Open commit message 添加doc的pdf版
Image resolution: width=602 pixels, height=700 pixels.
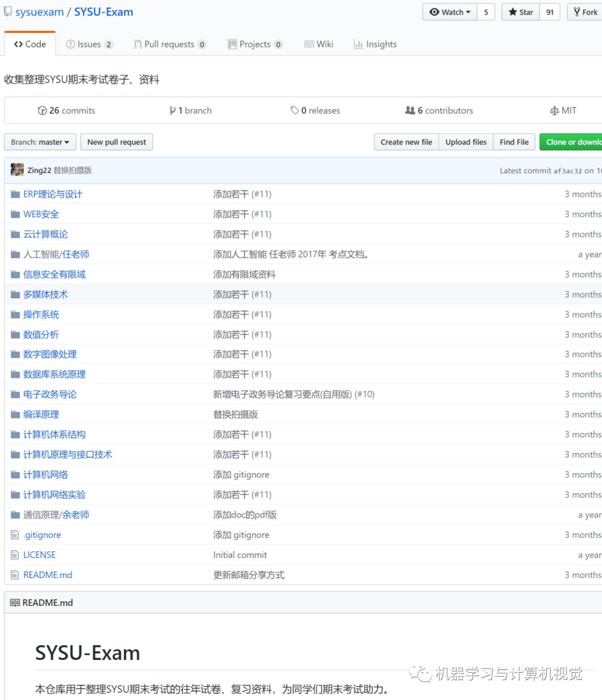click(x=245, y=514)
